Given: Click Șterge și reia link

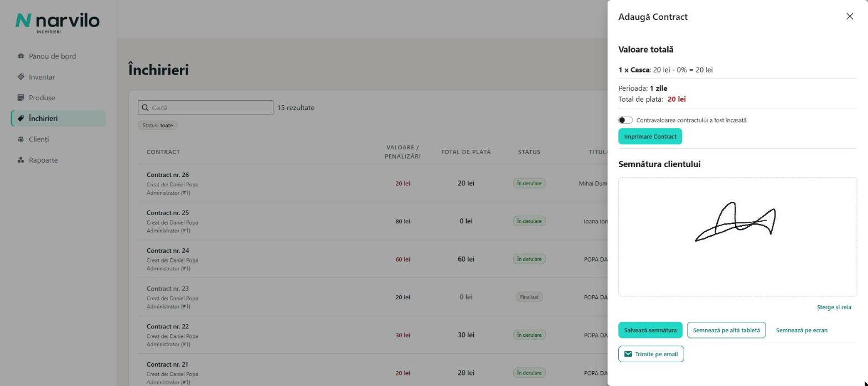Looking at the screenshot, I should click(834, 307).
